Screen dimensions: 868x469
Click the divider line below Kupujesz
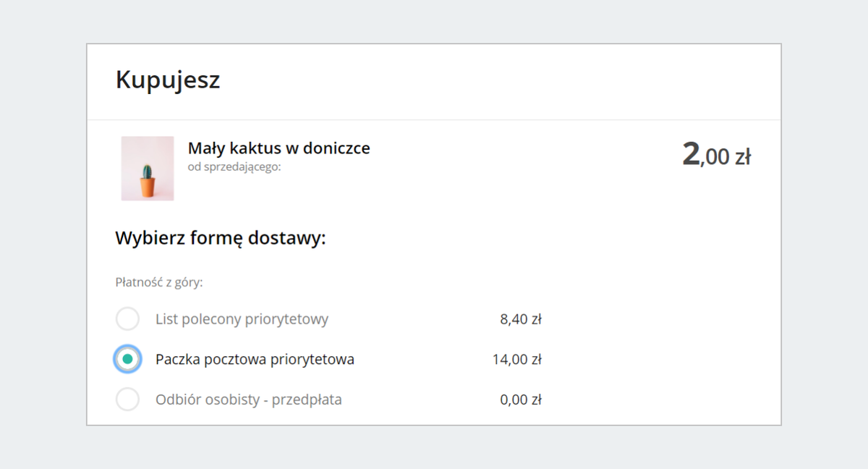tap(434, 119)
